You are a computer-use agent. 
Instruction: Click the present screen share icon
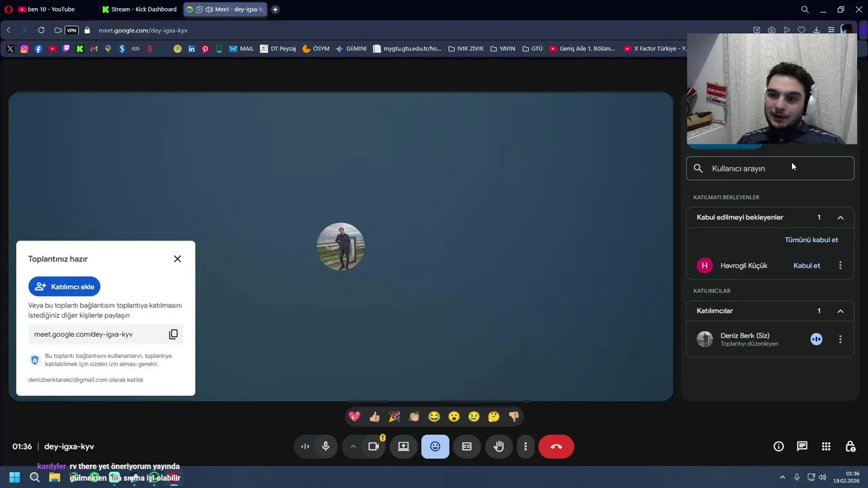click(403, 447)
